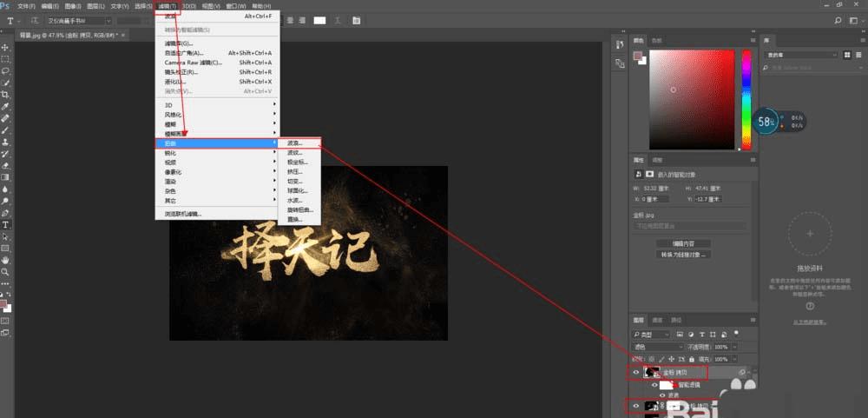Open the library selection dropdown
Image resolution: width=868 pixels, height=418 pixels.
800,55
